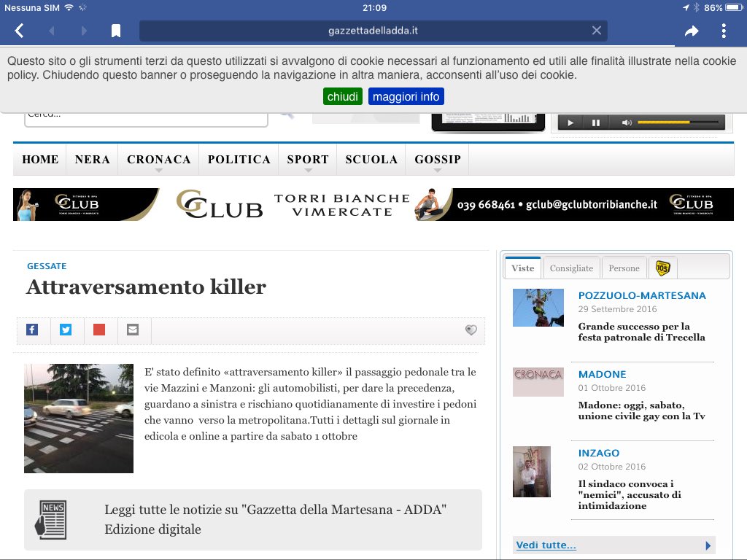
Task: Mute the radio player speaker icon
Action: 627,122
